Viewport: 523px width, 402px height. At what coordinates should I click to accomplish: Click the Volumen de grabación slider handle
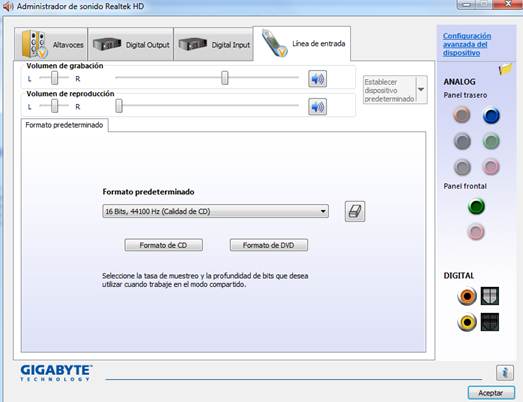click(225, 78)
